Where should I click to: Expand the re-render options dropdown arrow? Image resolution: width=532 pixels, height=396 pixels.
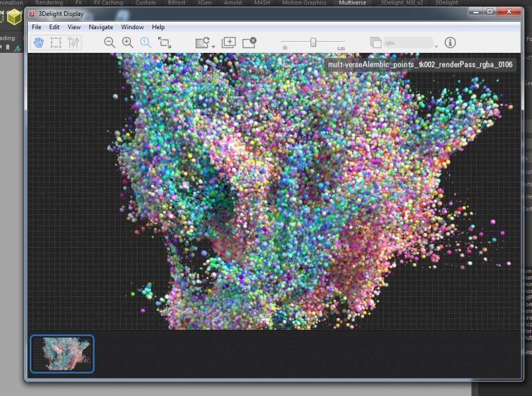[213, 46]
